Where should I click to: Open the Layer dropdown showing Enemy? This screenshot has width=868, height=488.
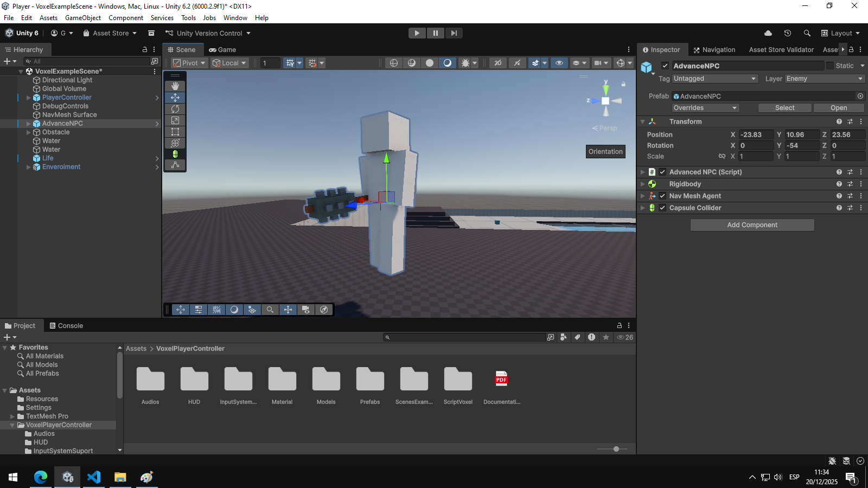(824, 79)
